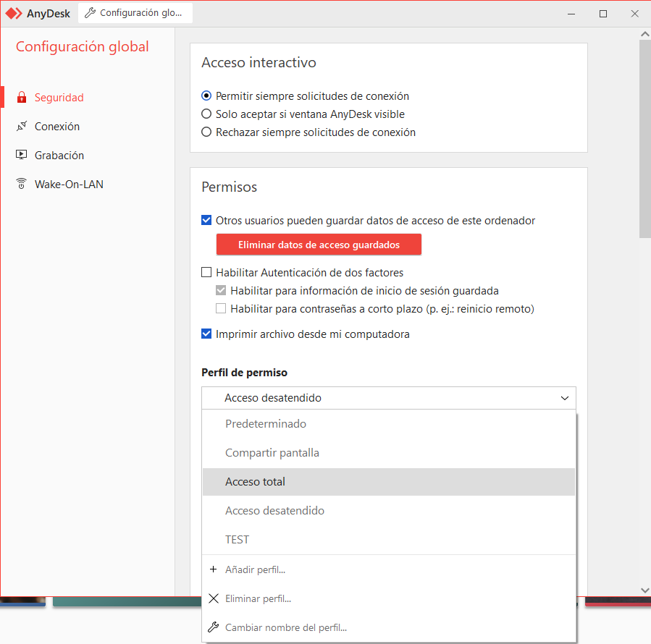651x644 pixels.
Task: Click the Acceso interactivo heading
Action: 259,62
